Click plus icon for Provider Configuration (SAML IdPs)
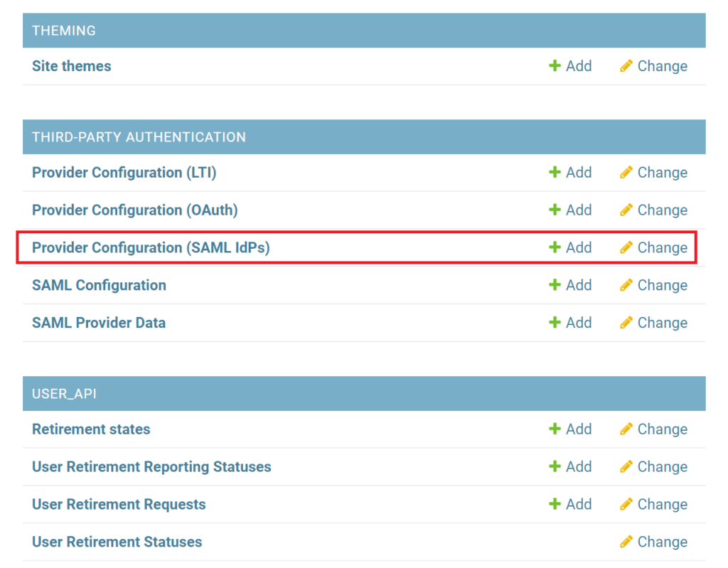 (x=555, y=248)
